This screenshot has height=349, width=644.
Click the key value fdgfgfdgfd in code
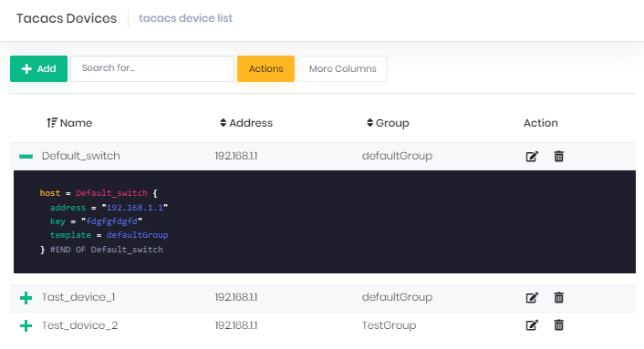point(111,221)
